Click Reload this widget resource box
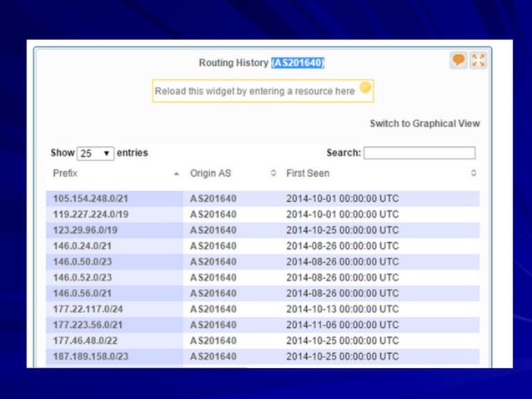Screen dimensions: 532x399 tap(255, 91)
